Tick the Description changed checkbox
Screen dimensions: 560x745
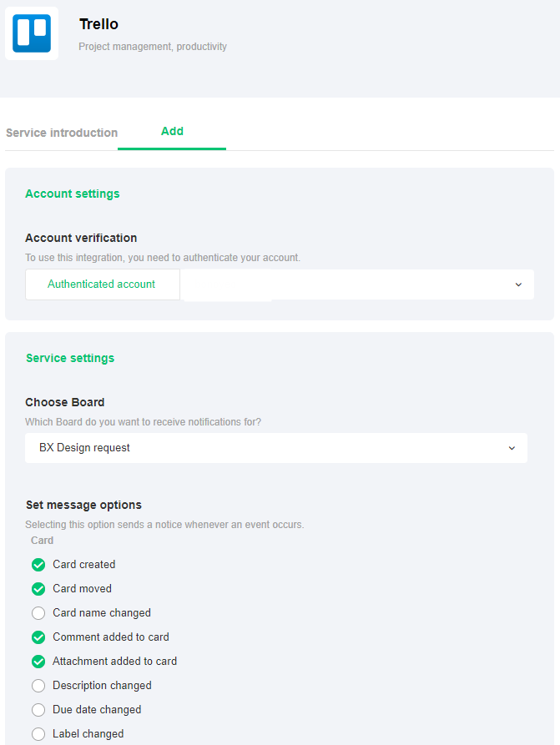(38, 686)
